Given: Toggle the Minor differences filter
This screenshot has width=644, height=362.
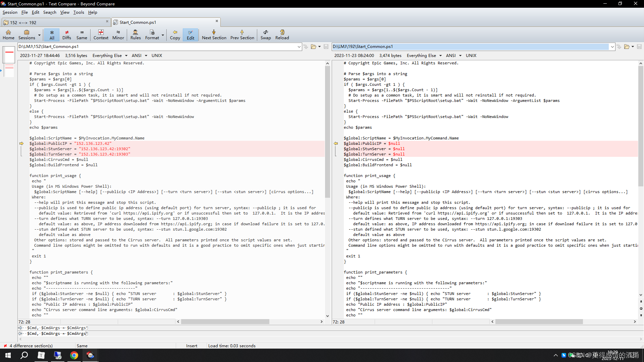Looking at the screenshot, I should (x=118, y=35).
